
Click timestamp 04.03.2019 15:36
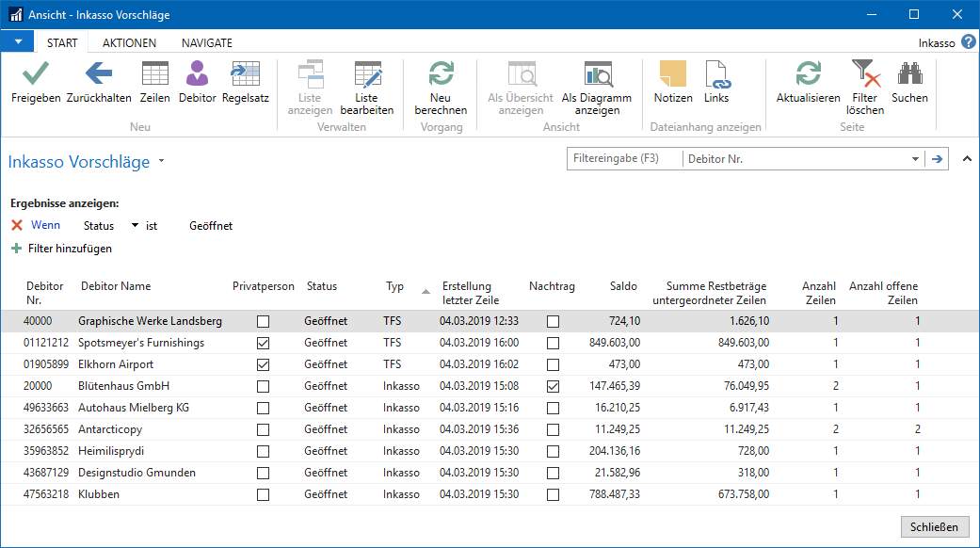pyautogui.click(x=479, y=429)
